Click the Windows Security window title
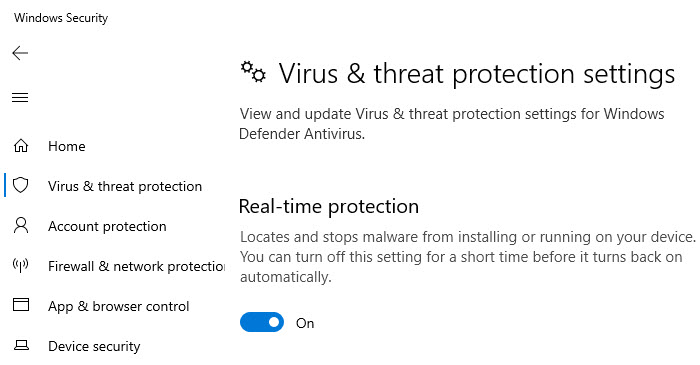700x365 pixels. 61,18
